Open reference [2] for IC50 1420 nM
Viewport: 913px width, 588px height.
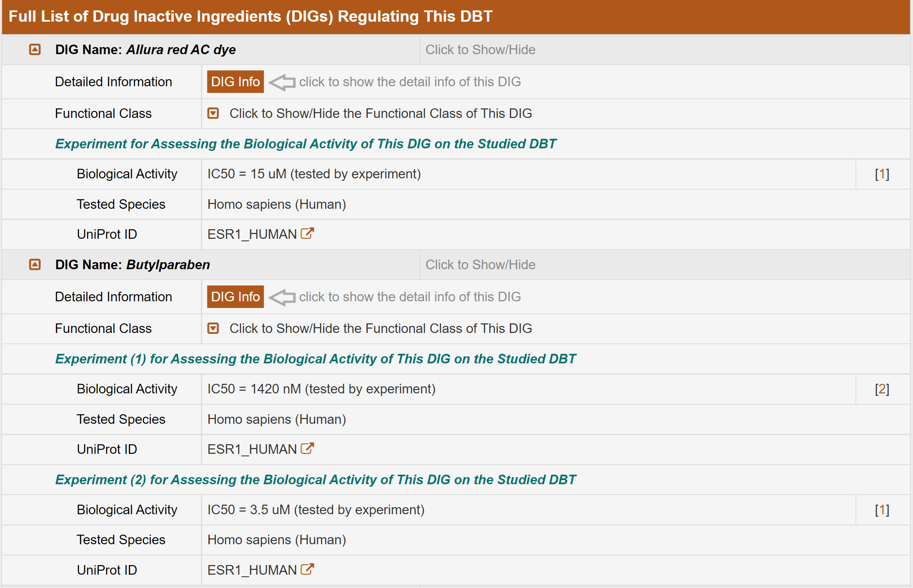point(882,389)
